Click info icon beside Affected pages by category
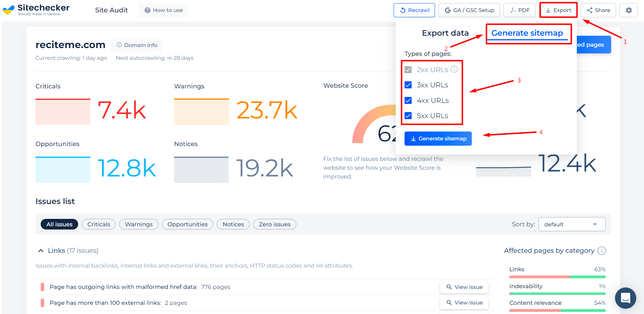Viewport: 644px width, 314px height. pyautogui.click(x=602, y=251)
